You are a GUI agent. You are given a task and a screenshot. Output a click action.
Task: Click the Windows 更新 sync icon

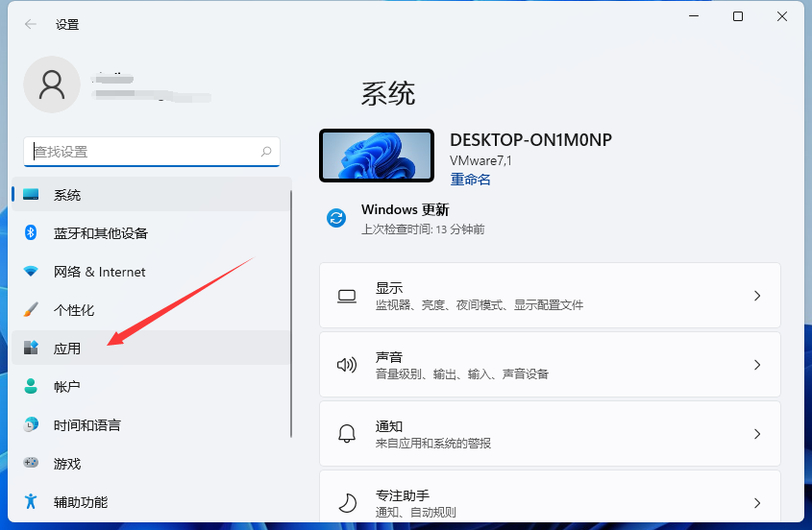tap(336, 218)
